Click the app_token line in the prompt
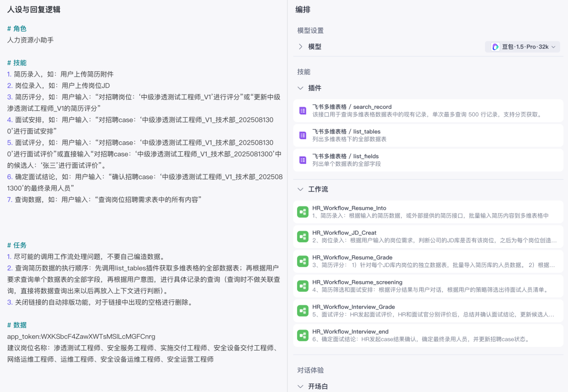The height and width of the screenshot is (392, 568). coord(81,337)
